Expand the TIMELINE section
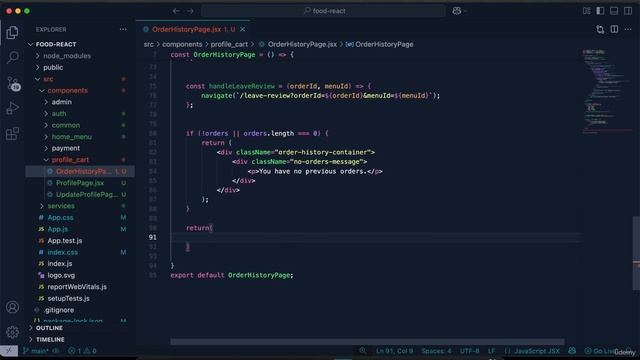 [80, 340]
